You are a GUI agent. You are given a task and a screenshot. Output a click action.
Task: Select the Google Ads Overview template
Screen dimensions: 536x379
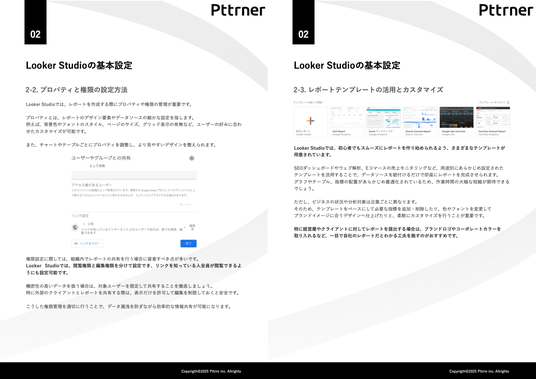457,122
